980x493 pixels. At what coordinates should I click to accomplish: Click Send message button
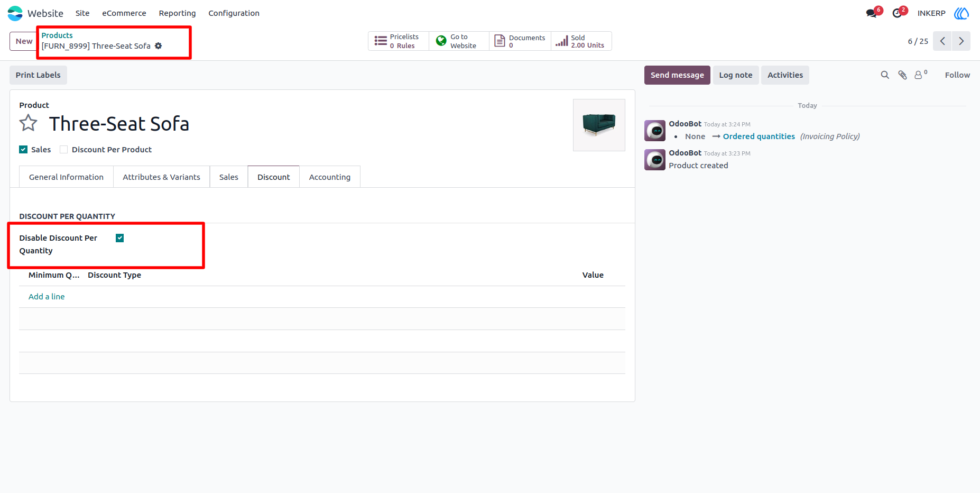tap(677, 75)
